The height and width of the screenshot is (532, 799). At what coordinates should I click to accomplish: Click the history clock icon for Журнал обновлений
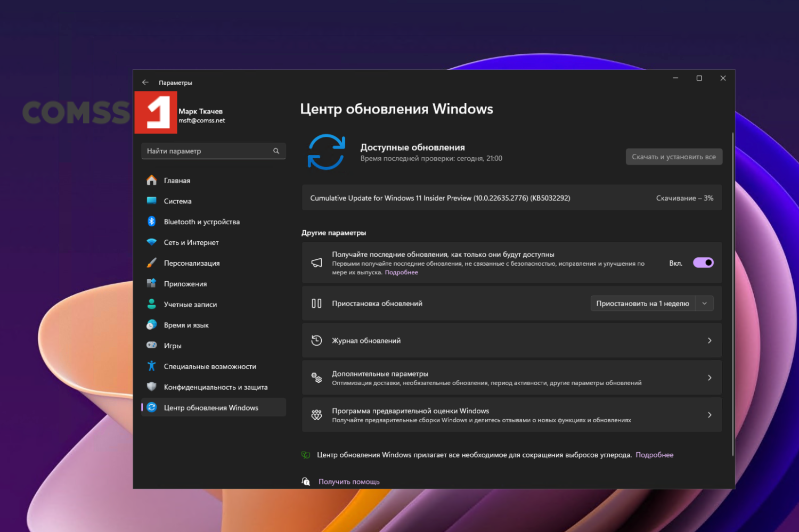pyautogui.click(x=316, y=341)
